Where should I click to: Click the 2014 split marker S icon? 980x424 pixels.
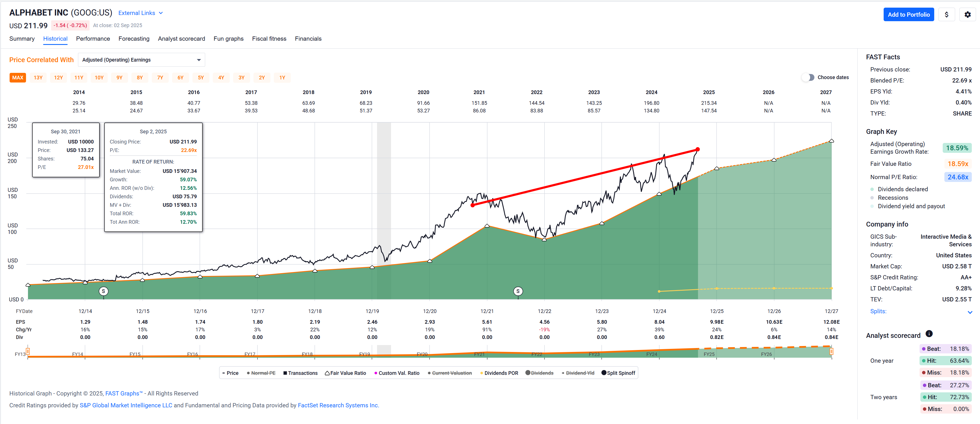(x=103, y=291)
